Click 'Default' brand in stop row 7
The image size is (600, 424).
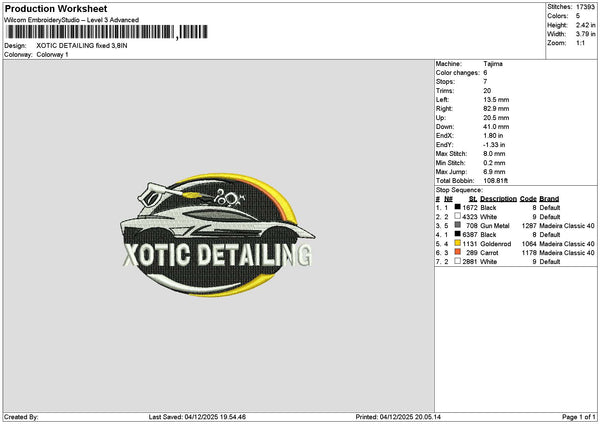click(550, 262)
